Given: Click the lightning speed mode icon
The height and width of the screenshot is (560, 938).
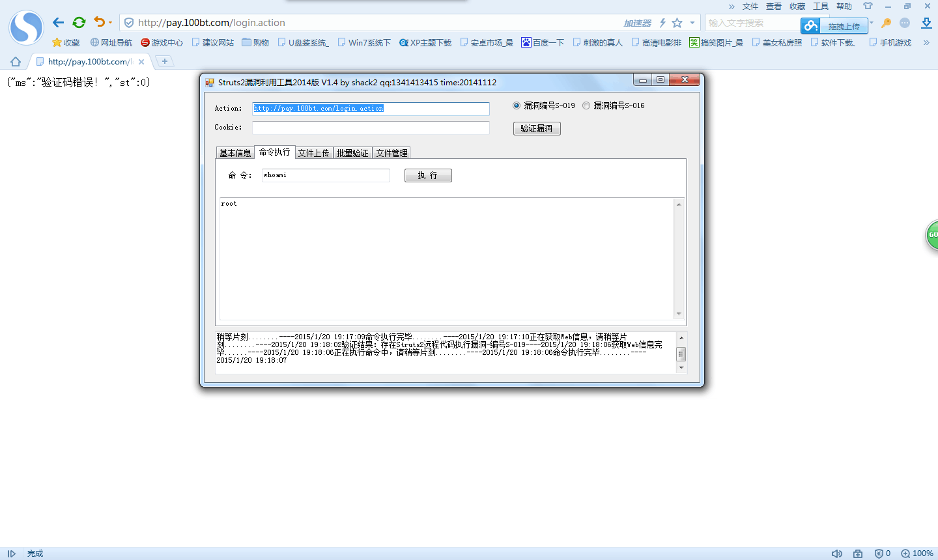Looking at the screenshot, I should point(662,23).
